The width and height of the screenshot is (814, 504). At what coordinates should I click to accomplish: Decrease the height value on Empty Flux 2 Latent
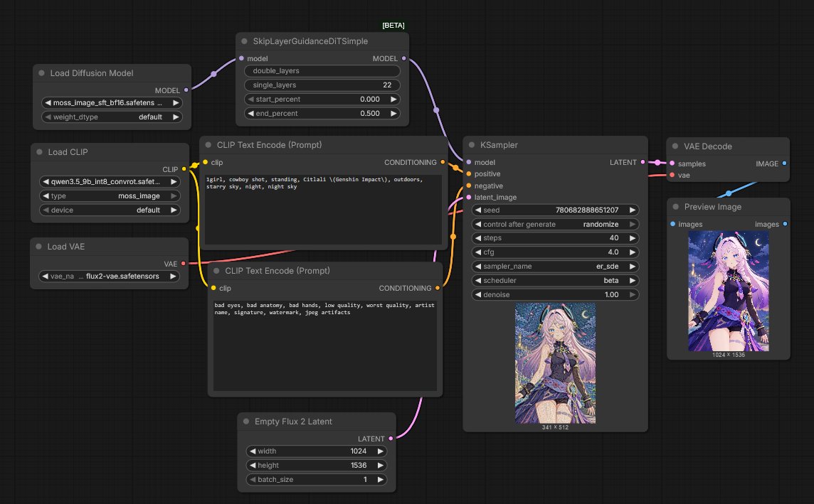253,465
